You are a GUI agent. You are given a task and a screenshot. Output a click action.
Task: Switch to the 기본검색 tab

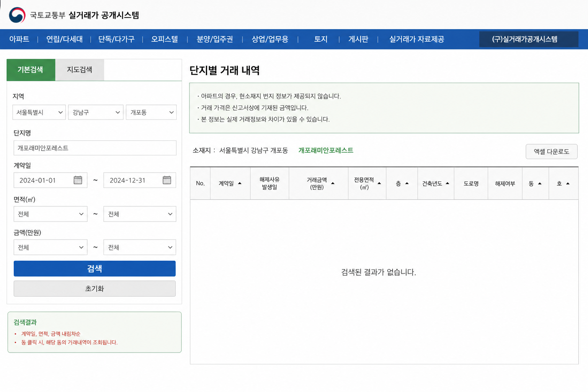tap(31, 70)
